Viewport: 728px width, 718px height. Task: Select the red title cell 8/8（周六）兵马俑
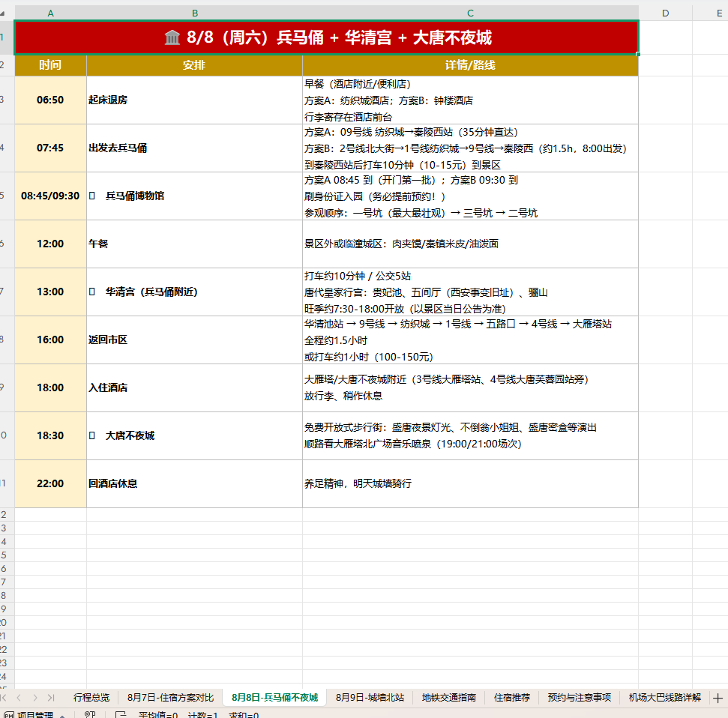click(327, 37)
